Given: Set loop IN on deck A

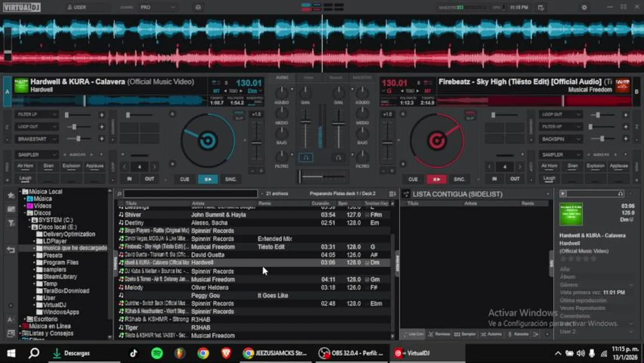Looking at the screenshot, I should click(130, 179).
